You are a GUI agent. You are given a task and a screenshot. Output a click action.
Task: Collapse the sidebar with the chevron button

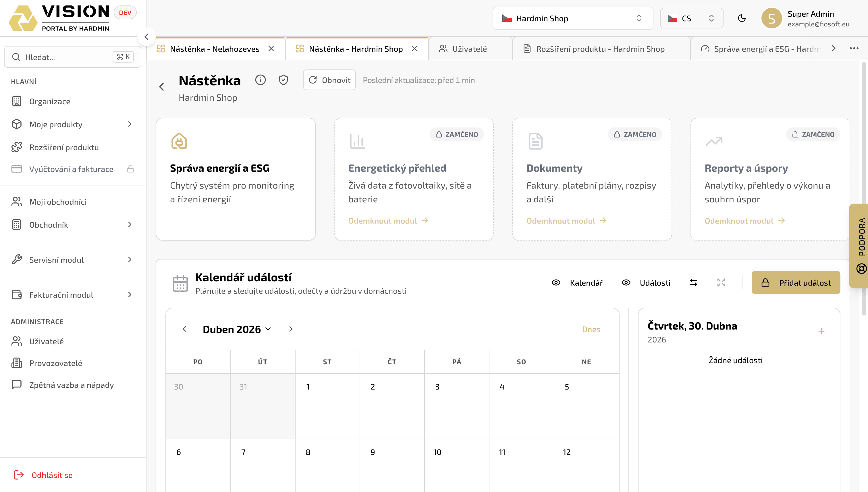click(x=146, y=36)
